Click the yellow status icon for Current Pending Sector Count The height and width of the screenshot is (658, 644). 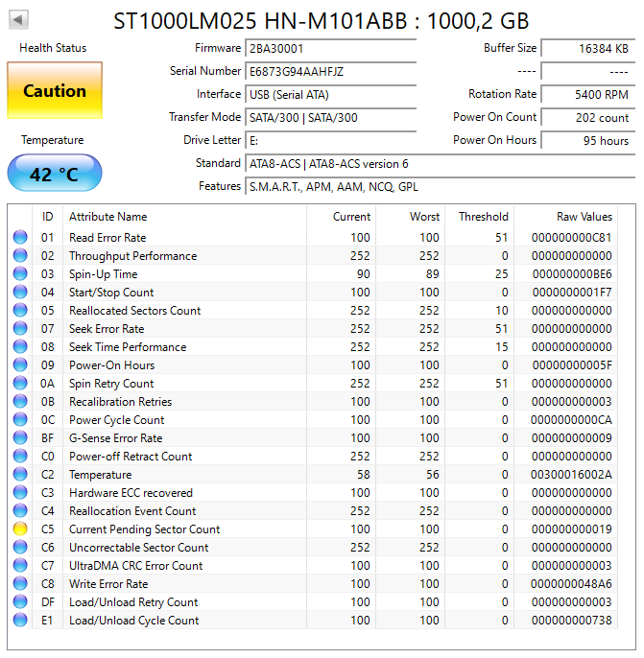(20, 529)
